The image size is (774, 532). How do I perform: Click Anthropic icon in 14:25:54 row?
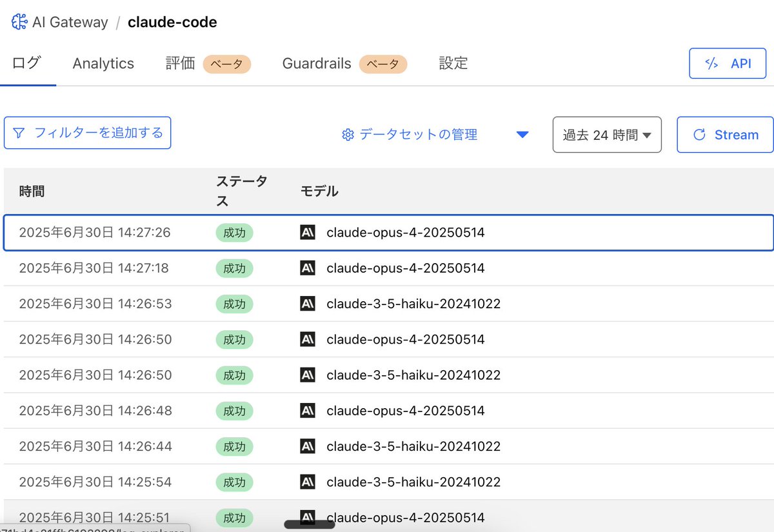(308, 482)
